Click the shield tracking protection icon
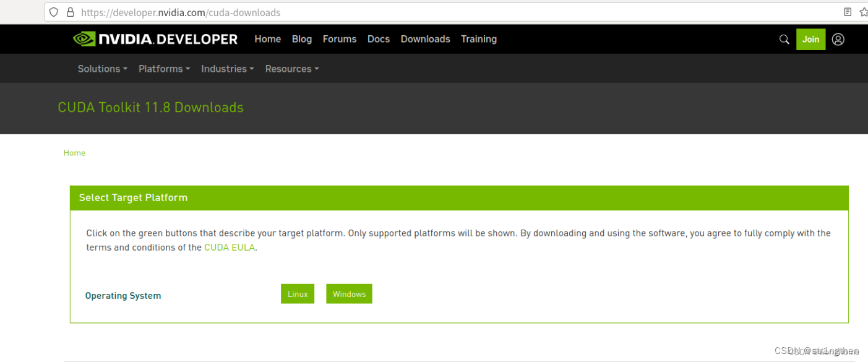 [x=54, y=12]
